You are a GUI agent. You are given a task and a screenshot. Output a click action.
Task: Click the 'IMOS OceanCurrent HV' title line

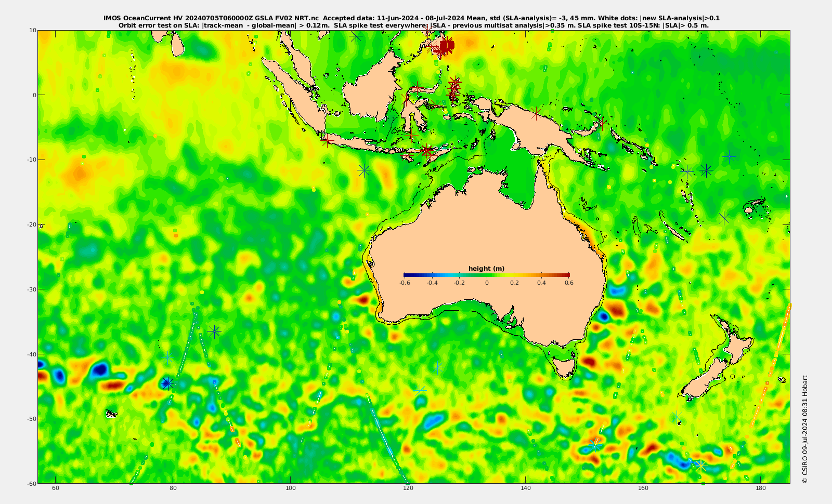point(411,18)
